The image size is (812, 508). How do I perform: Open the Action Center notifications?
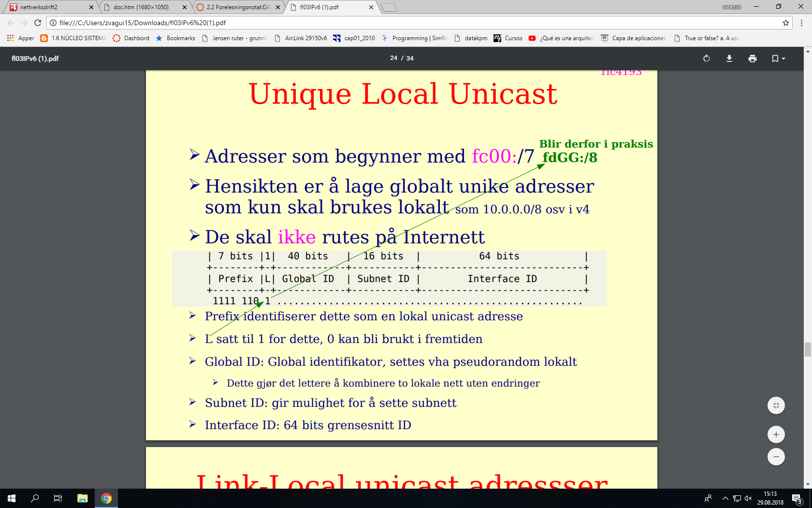(x=797, y=498)
